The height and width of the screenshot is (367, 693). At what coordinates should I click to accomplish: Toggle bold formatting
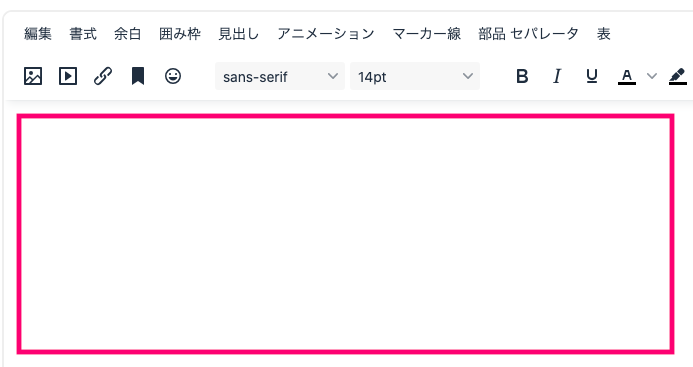[x=522, y=76]
